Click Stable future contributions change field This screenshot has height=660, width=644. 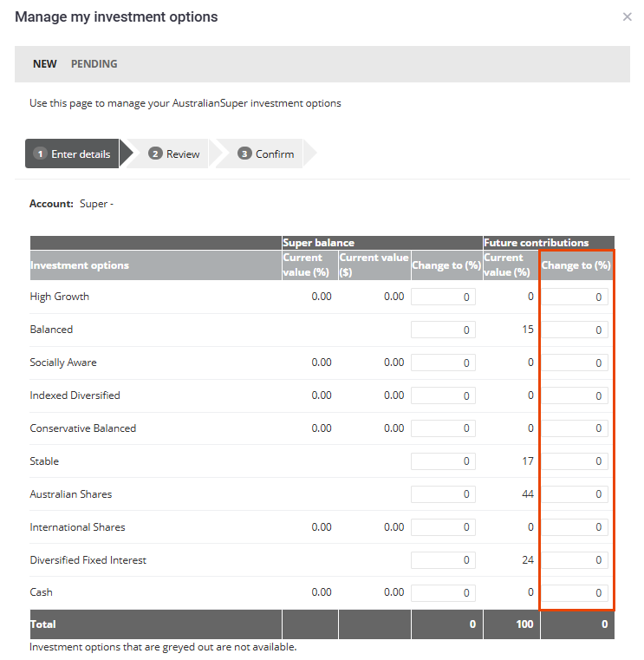(x=576, y=461)
